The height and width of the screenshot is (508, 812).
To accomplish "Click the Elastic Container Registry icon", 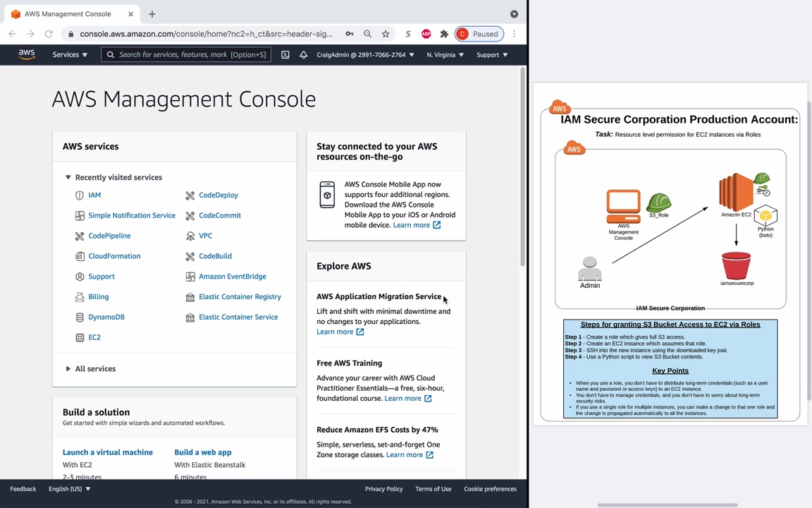I will click(190, 297).
